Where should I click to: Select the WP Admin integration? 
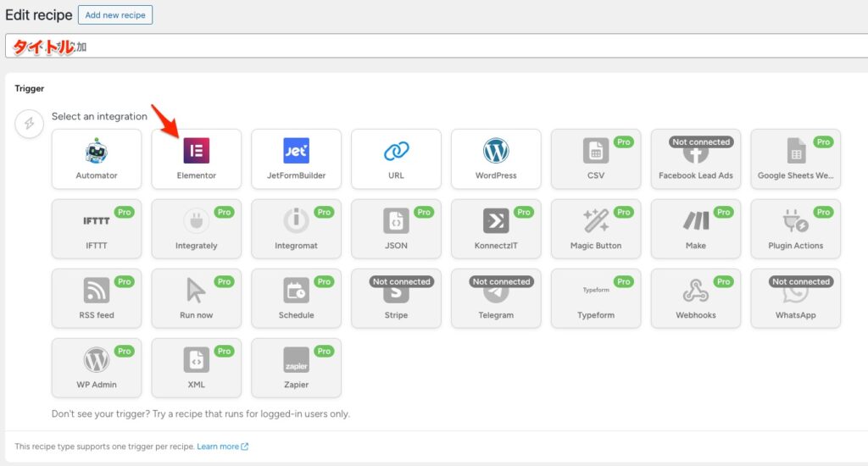pyautogui.click(x=97, y=368)
